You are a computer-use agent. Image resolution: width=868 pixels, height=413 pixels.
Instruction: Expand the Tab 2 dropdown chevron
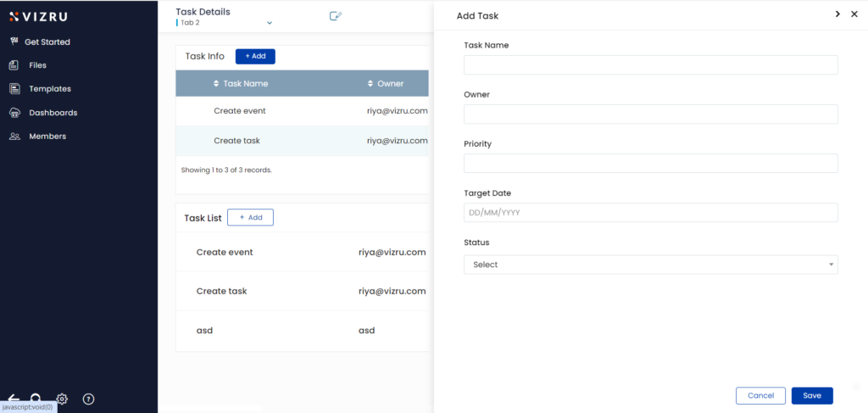pyautogui.click(x=270, y=23)
